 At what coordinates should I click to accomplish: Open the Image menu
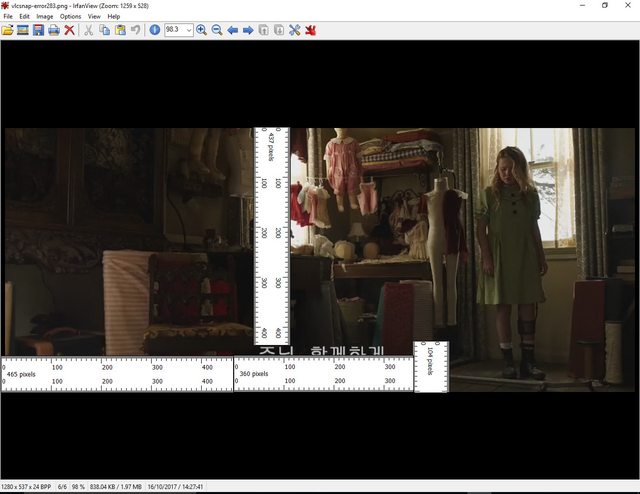[44, 16]
